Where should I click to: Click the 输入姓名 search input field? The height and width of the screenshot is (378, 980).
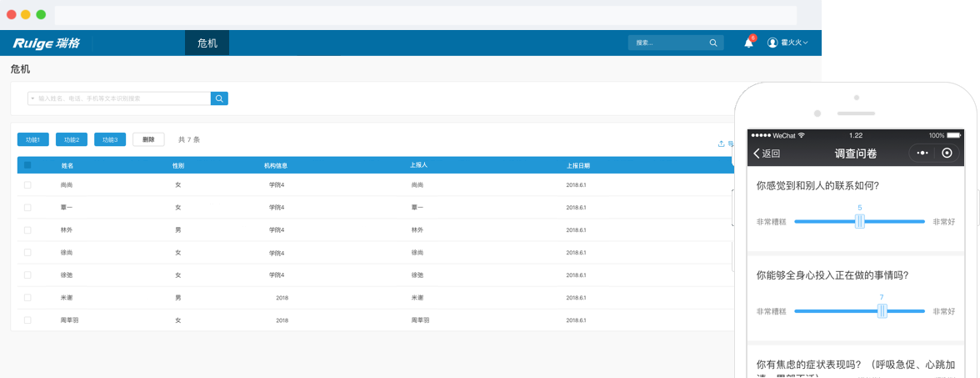[121, 98]
